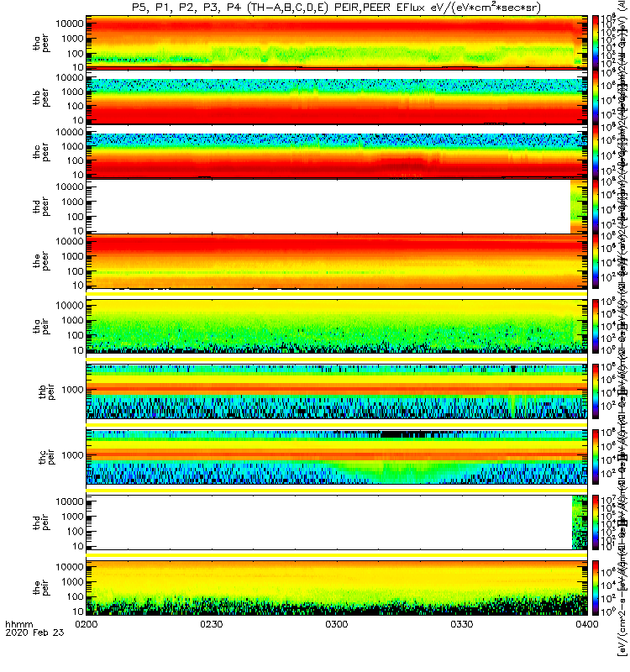
Task: Click the color scale bar beside the peir
Action: coord(596,587)
